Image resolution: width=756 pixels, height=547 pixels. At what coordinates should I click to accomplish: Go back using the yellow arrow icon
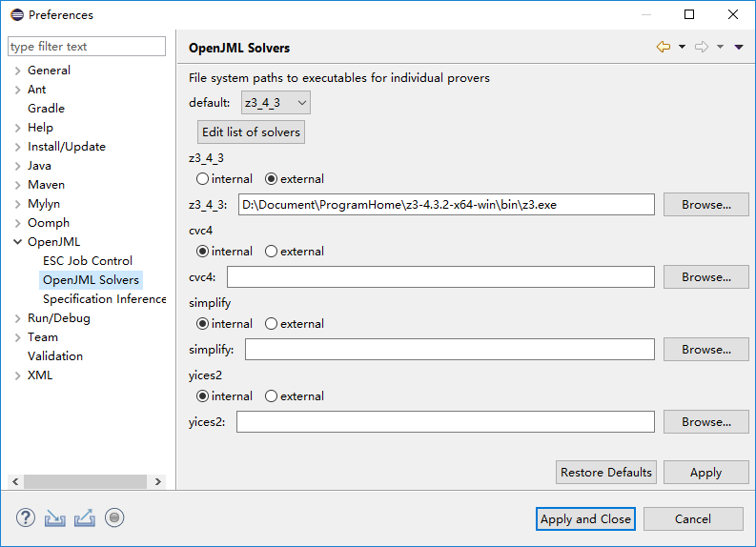click(664, 47)
